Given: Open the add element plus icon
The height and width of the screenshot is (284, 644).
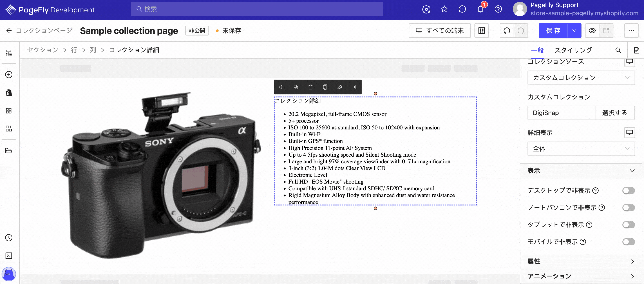Looking at the screenshot, I should click(9, 75).
